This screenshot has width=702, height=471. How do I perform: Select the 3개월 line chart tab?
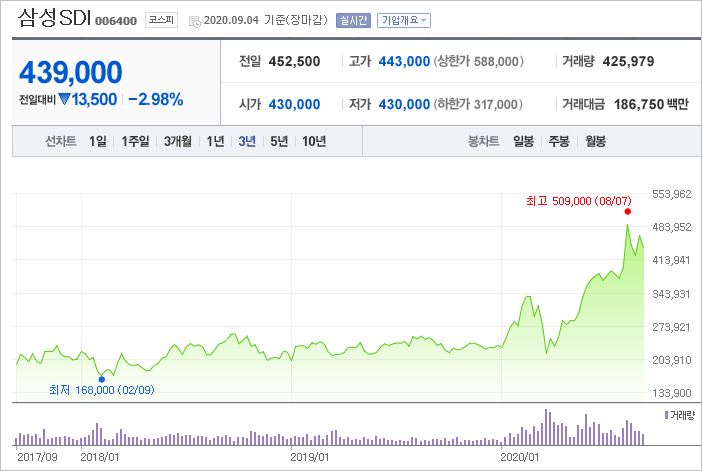tap(178, 141)
